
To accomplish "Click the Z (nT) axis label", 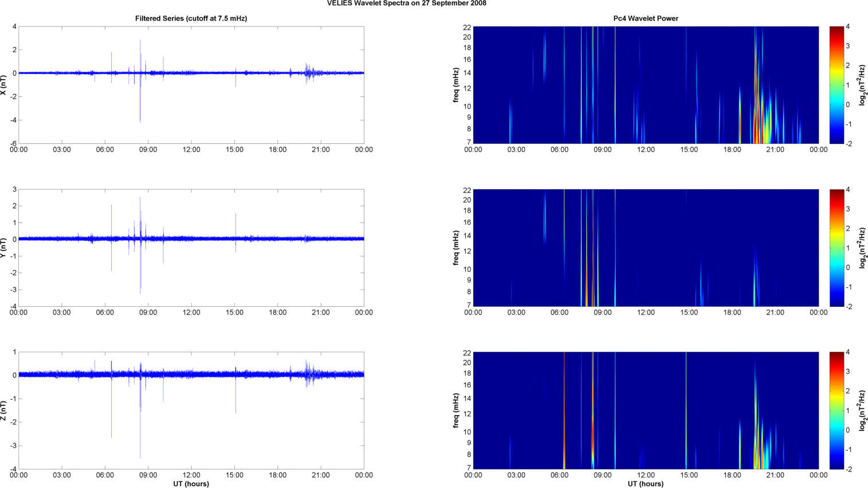I will 3,411.
